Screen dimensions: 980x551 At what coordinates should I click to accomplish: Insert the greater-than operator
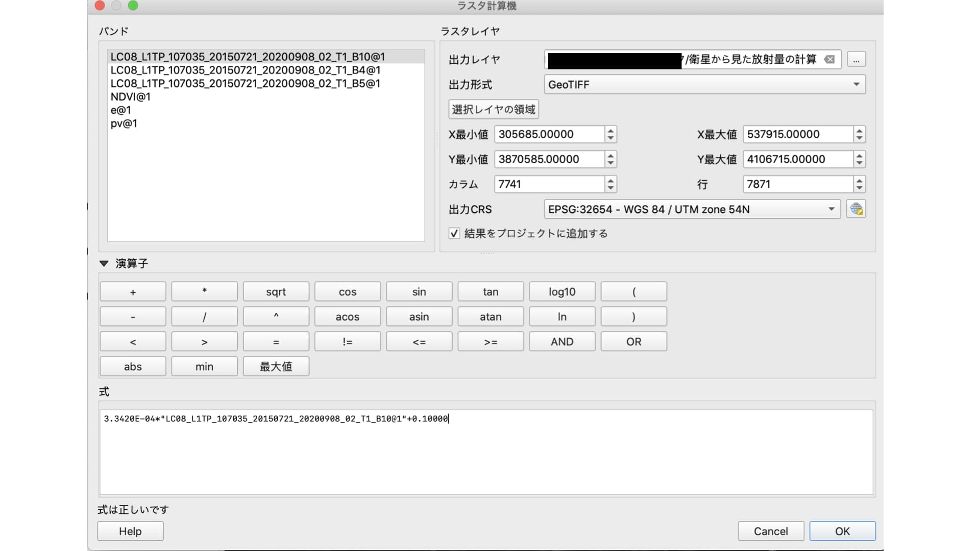coord(204,342)
